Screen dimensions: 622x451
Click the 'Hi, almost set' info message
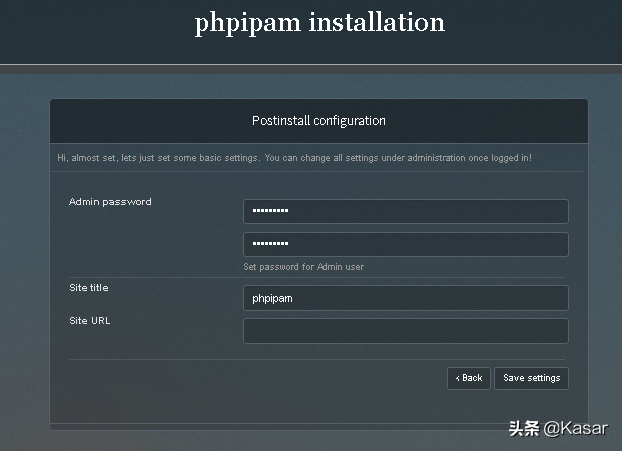click(294, 158)
